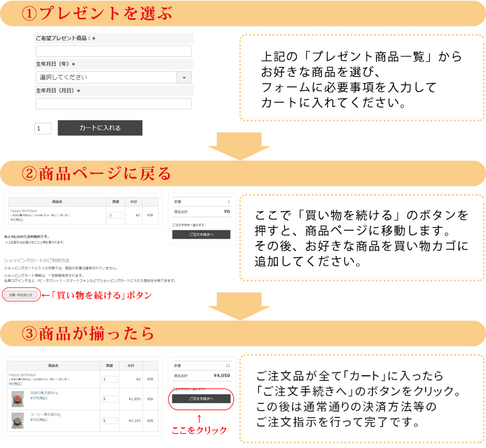Click quantity field for 丹波の黒太郎60g

[x=109, y=398]
